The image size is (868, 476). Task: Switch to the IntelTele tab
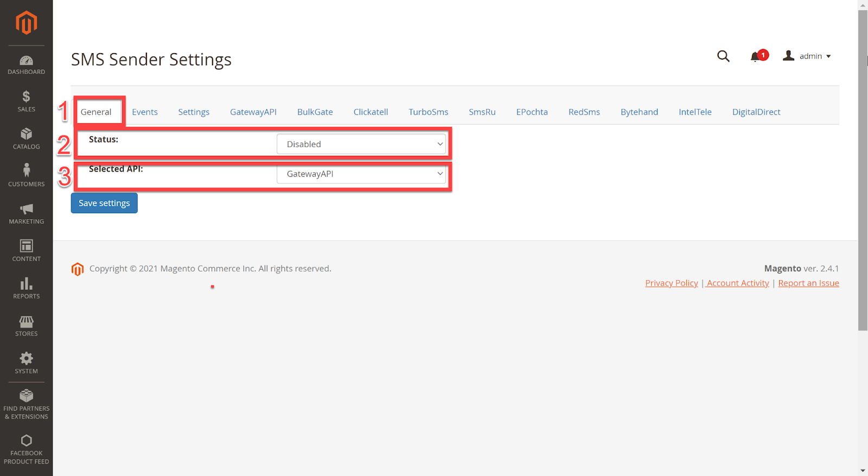point(695,112)
